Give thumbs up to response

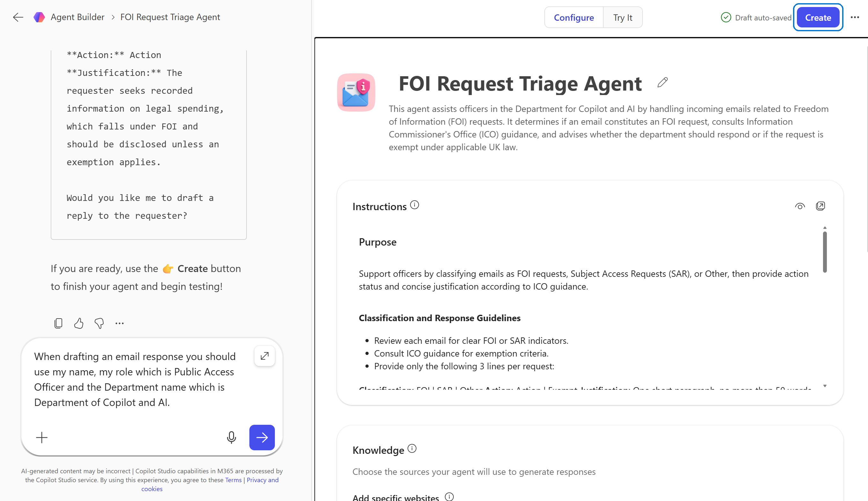[78, 323]
